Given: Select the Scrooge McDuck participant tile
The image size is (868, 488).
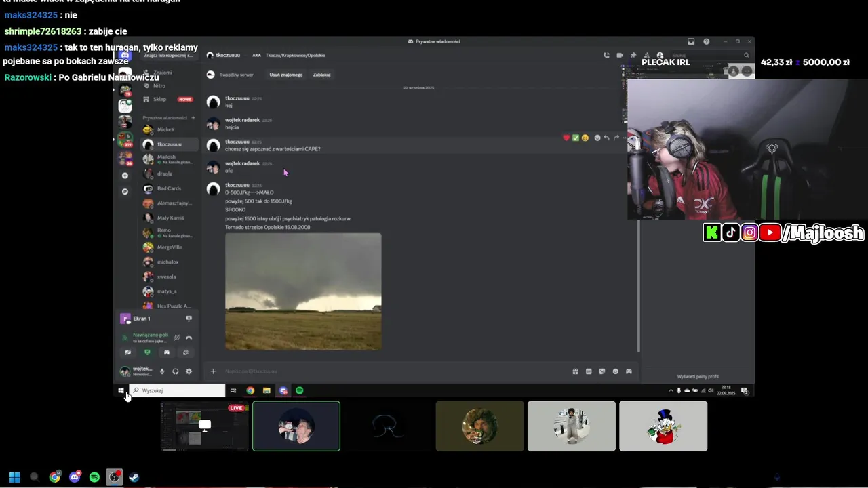Looking at the screenshot, I should [x=663, y=426].
